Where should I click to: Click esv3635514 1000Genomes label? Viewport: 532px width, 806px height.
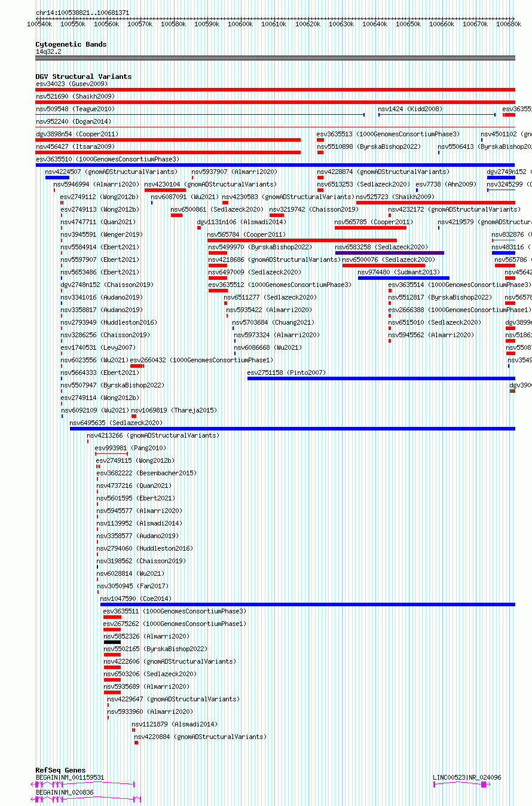[460, 285]
